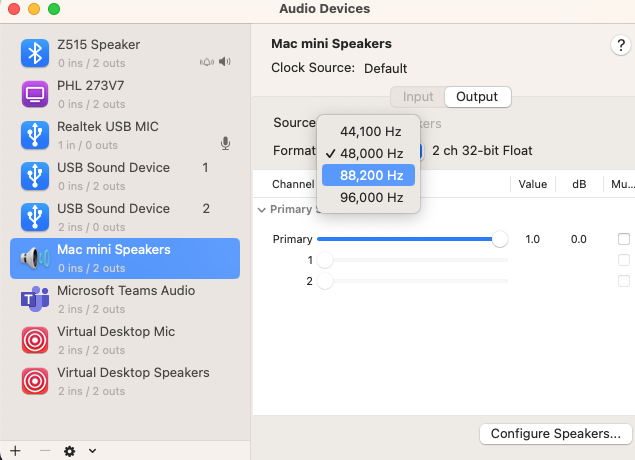The height and width of the screenshot is (460, 635).
Task: Select Z515 Speaker in device list
Action: pos(98,45)
